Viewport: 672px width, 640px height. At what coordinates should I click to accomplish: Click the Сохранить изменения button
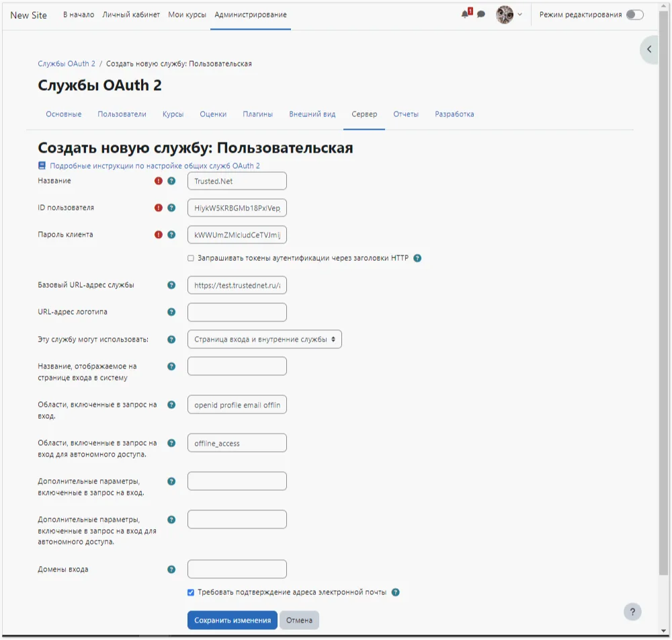click(x=233, y=620)
